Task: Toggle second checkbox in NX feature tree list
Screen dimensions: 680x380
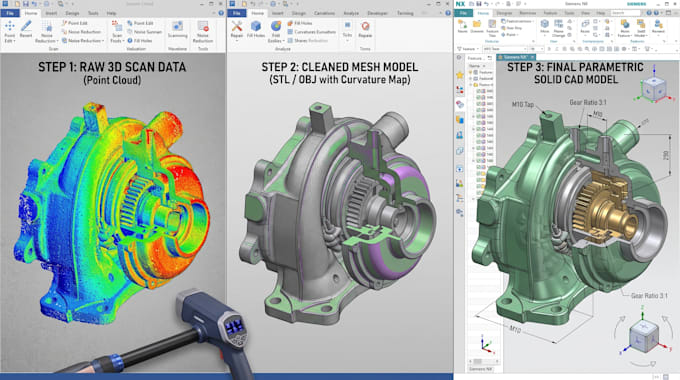Action: coord(479,98)
